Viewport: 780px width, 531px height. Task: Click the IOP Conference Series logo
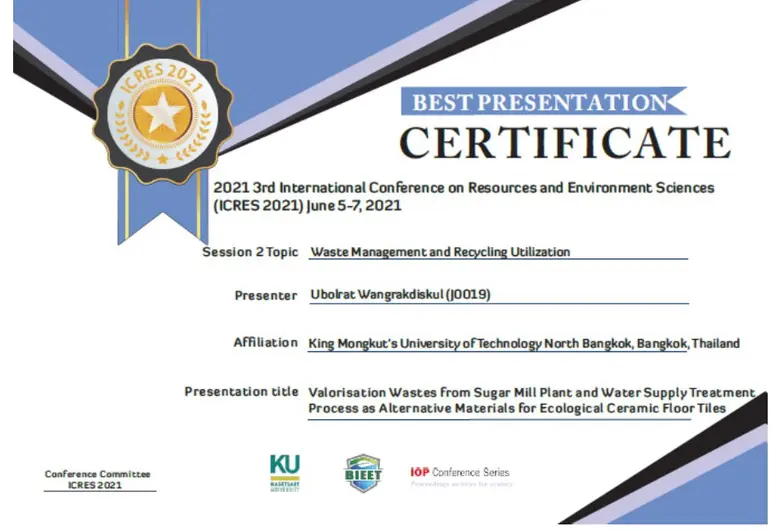coord(459,476)
